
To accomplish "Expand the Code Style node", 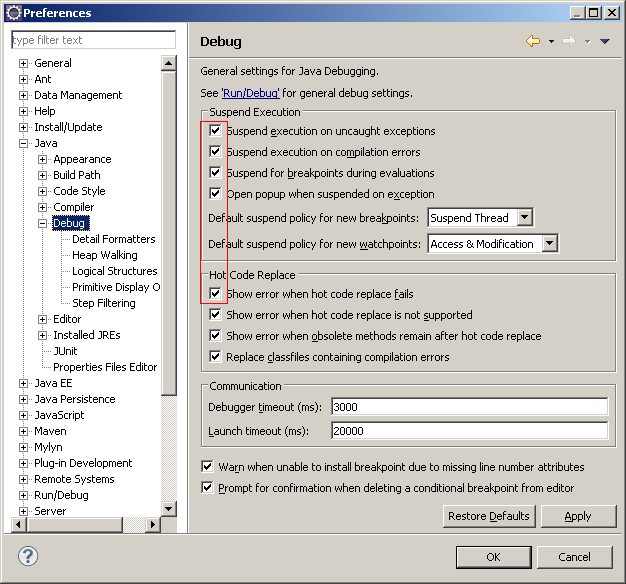I will click(42, 191).
